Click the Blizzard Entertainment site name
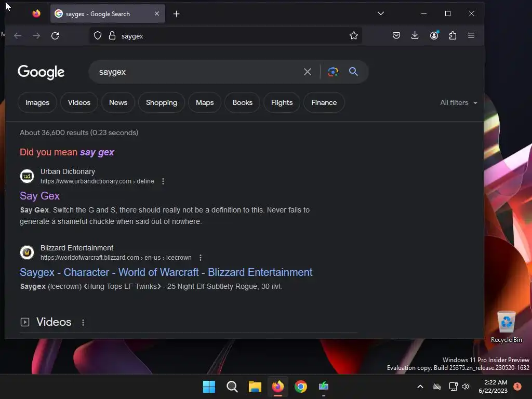Image resolution: width=532 pixels, height=399 pixels. (77, 248)
